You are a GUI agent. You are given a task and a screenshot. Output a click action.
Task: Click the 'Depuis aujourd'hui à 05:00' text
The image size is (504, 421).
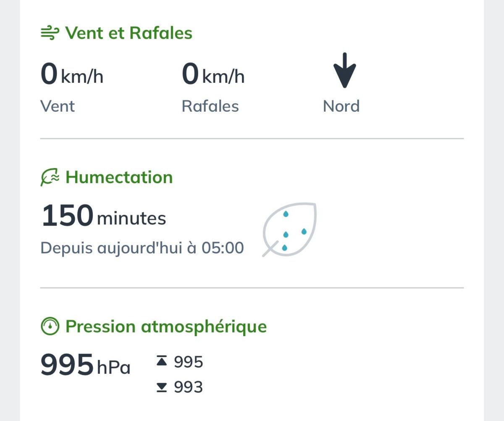pos(142,248)
